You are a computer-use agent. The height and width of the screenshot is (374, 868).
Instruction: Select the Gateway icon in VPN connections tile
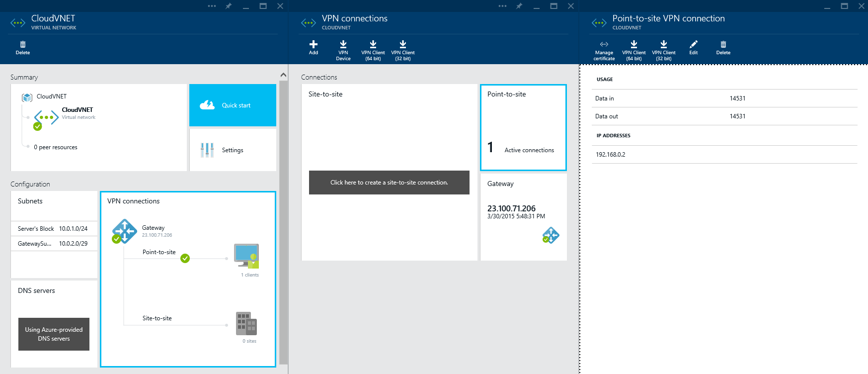[124, 231]
